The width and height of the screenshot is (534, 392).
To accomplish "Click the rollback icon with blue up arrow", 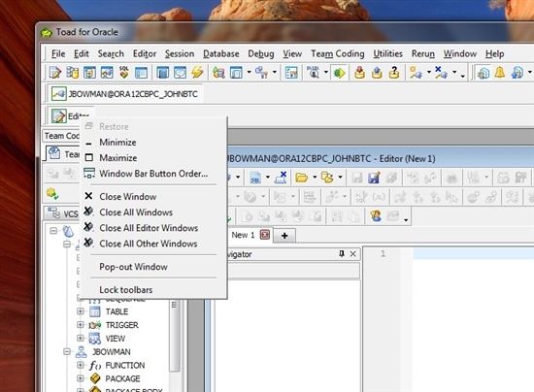I will click(377, 73).
